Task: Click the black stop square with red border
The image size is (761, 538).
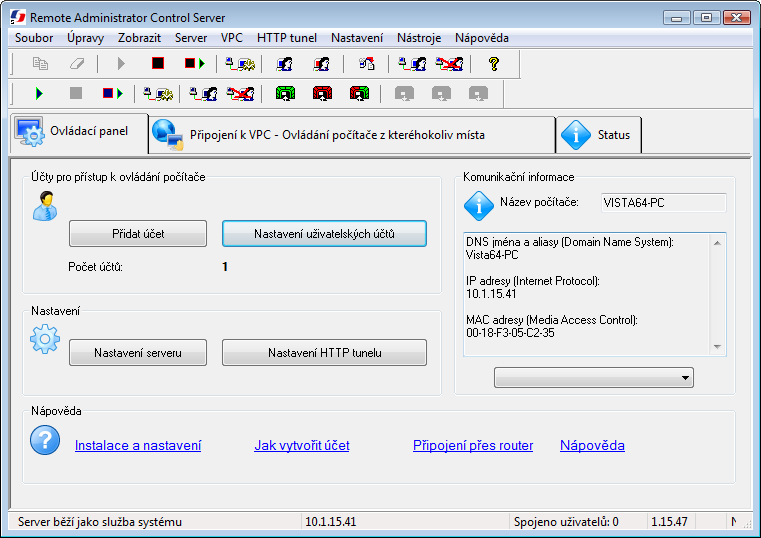Action: [158, 64]
